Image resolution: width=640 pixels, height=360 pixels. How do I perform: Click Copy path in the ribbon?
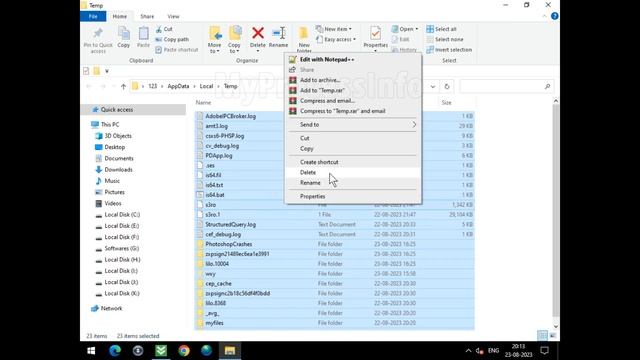pos(172,40)
